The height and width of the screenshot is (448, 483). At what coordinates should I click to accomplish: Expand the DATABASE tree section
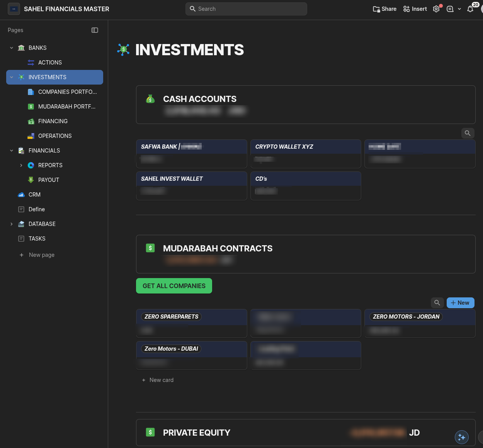pos(12,224)
